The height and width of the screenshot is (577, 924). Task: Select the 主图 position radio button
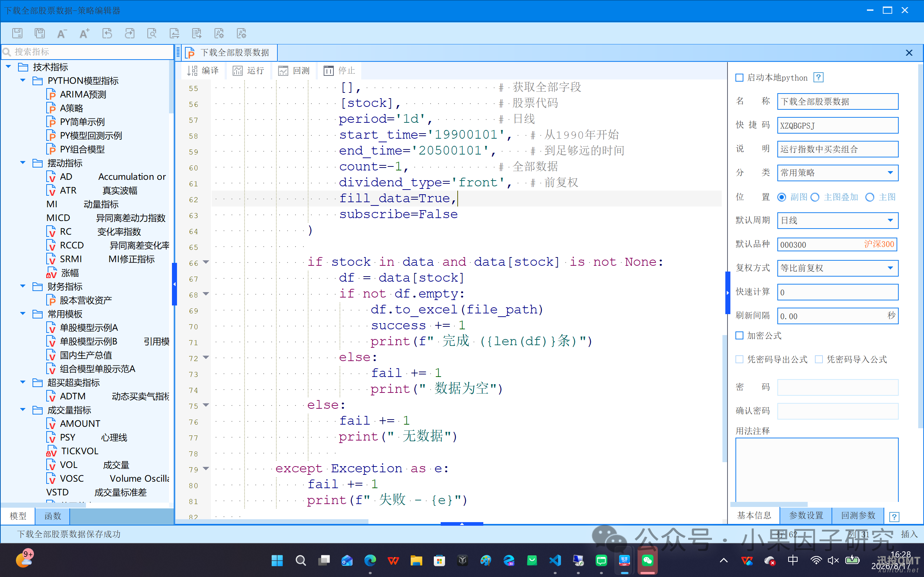(870, 197)
